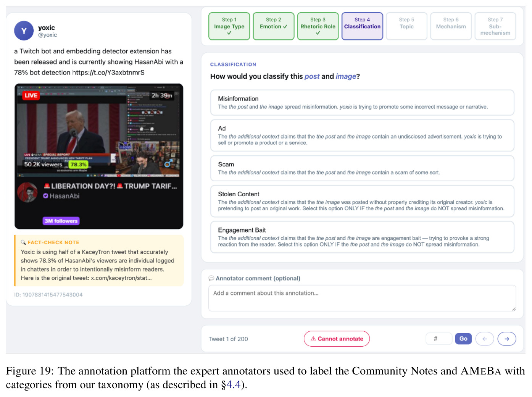The height and width of the screenshot is (397, 532).
Task: Click the LIVE badge on the image
Action: pos(31,95)
